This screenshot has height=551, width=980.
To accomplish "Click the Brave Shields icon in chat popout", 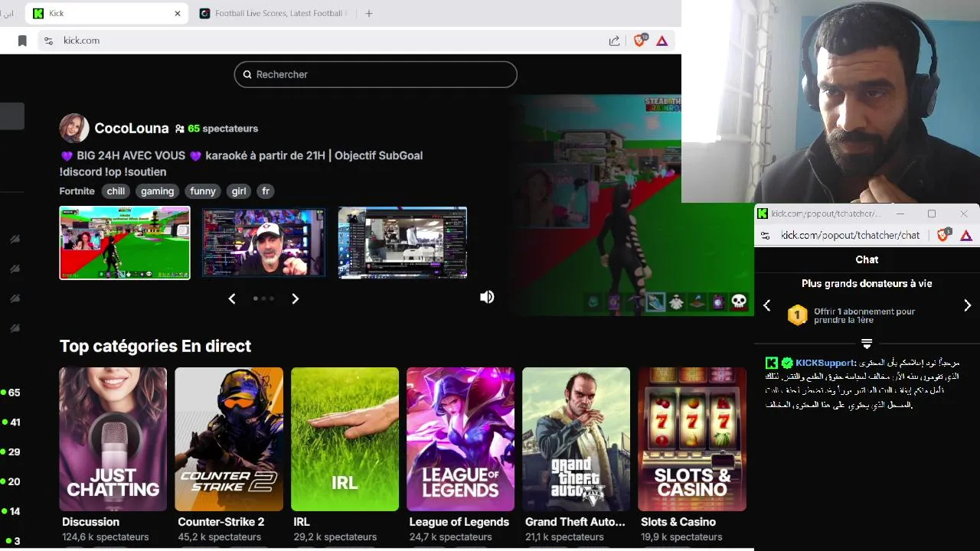I will pos(943,235).
